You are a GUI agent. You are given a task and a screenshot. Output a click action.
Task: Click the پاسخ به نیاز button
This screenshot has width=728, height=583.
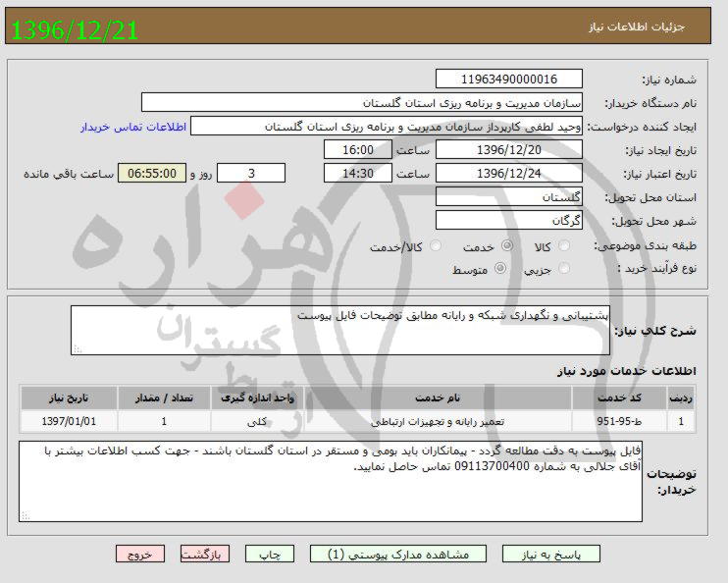click(551, 555)
